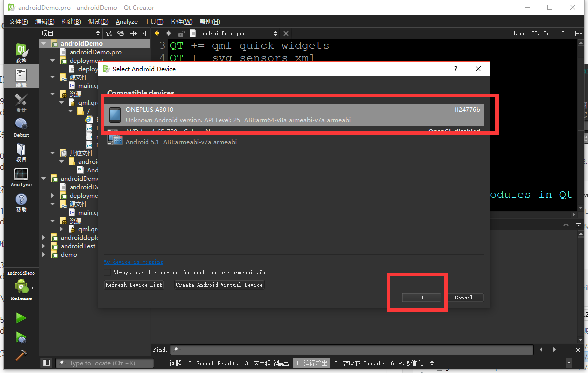Collapse the top deployment node

[x=53, y=61]
